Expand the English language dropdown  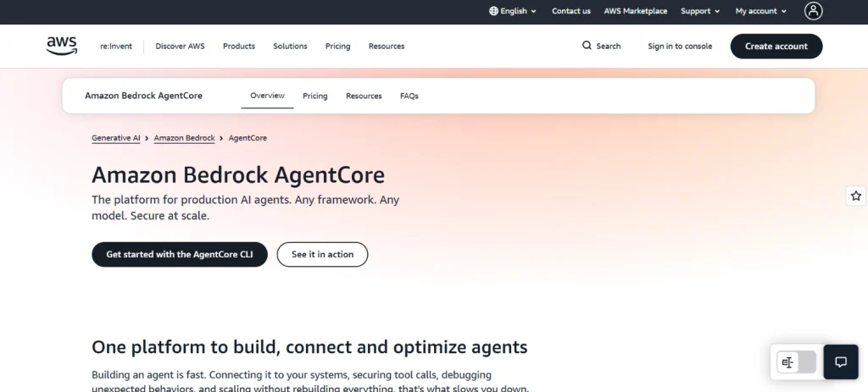pos(513,11)
